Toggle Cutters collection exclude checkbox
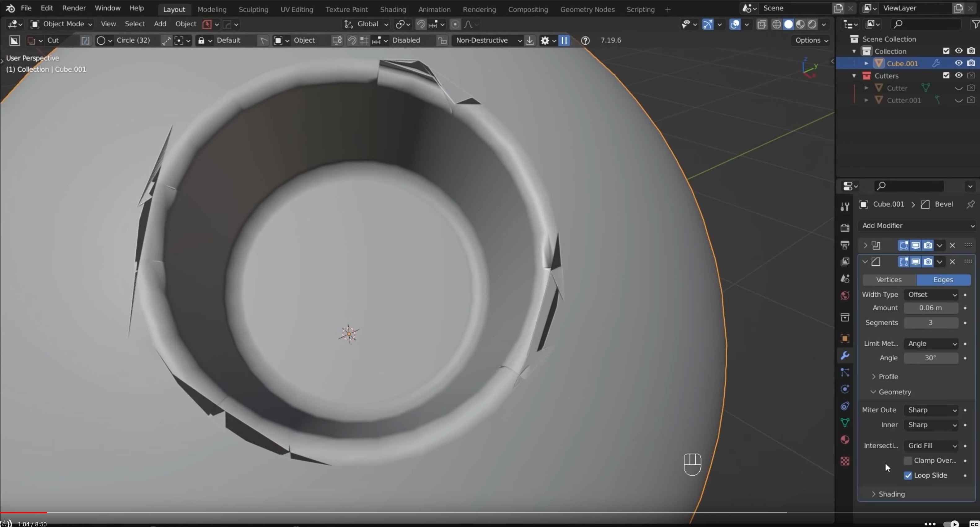The width and height of the screenshot is (980, 527). click(x=946, y=75)
